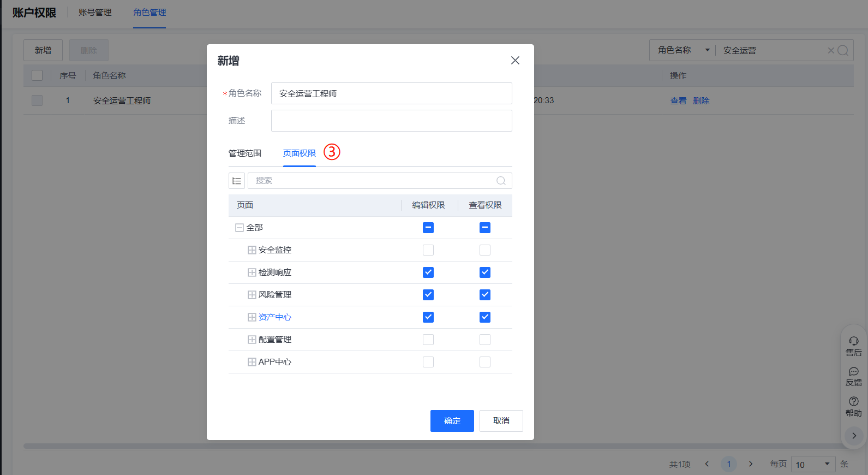Click the search magnifier in top-right filter
Viewport: 868px width, 475px height.
tap(843, 51)
